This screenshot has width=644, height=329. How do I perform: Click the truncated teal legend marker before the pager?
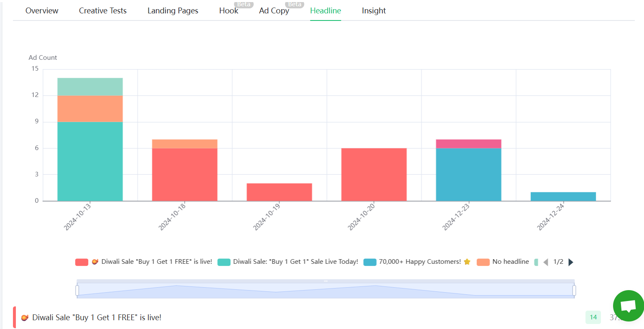(536, 261)
